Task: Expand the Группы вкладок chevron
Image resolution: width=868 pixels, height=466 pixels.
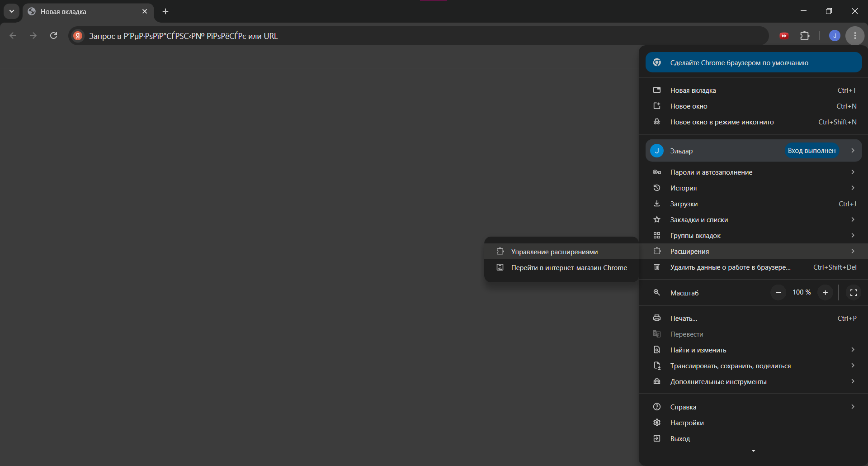Action: coord(853,235)
